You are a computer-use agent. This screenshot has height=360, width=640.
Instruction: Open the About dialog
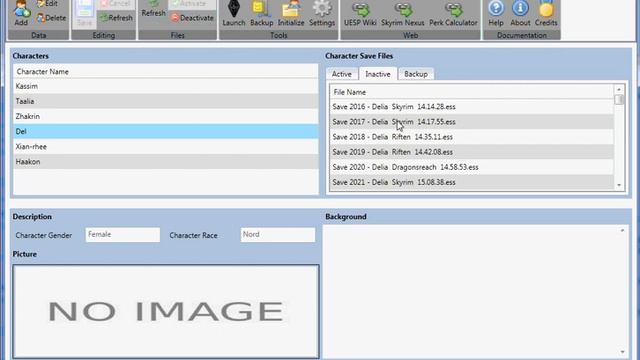[520, 14]
